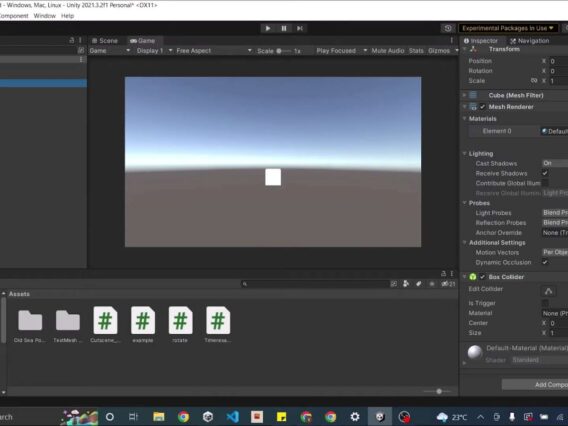Open the undo history icon
The height and width of the screenshot is (426, 568).
pyautogui.click(x=448, y=28)
